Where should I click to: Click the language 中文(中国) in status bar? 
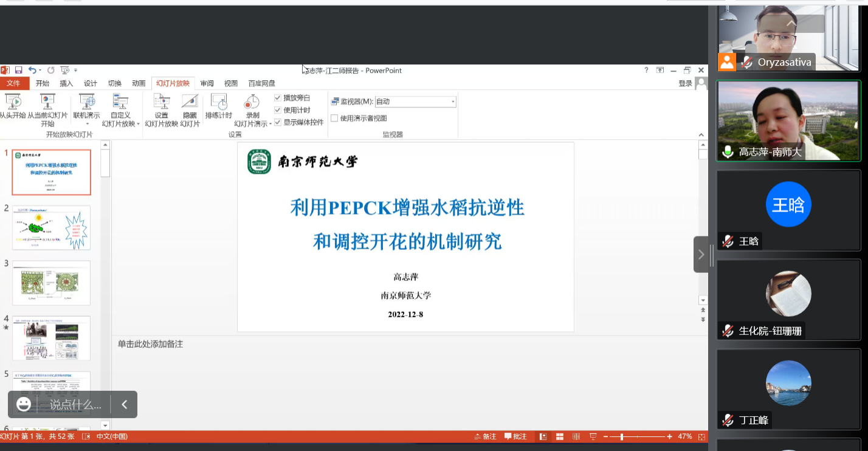pyautogui.click(x=112, y=436)
